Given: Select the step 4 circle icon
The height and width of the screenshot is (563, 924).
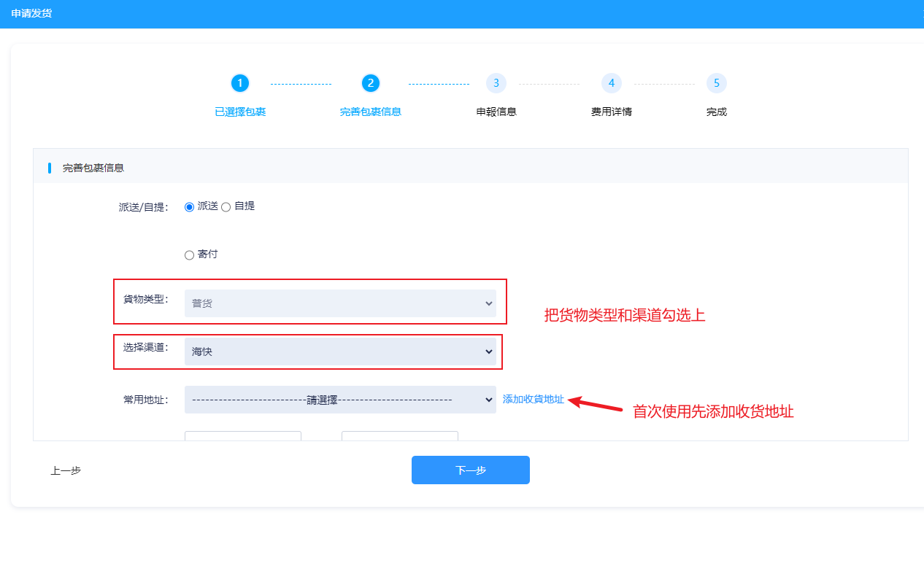Looking at the screenshot, I should (x=611, y=83).
